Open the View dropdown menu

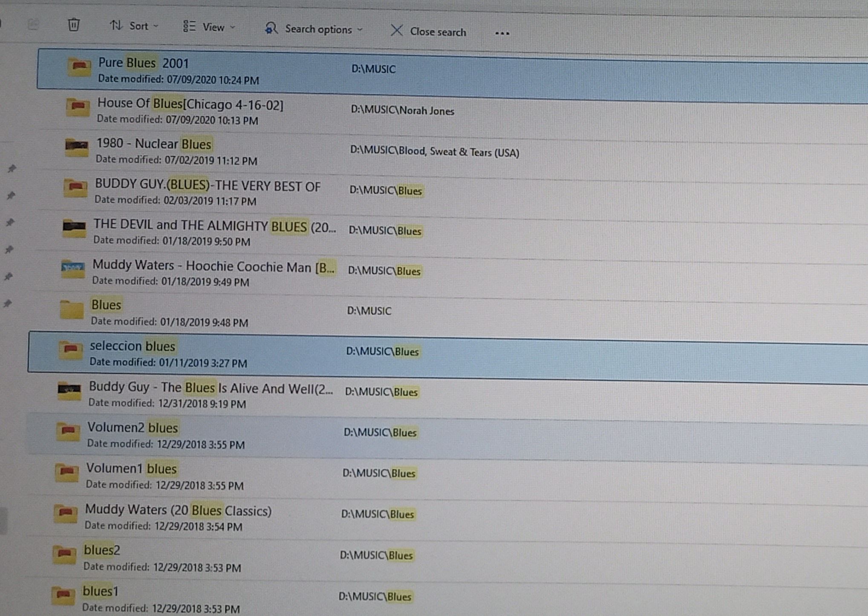click(209, 27)
